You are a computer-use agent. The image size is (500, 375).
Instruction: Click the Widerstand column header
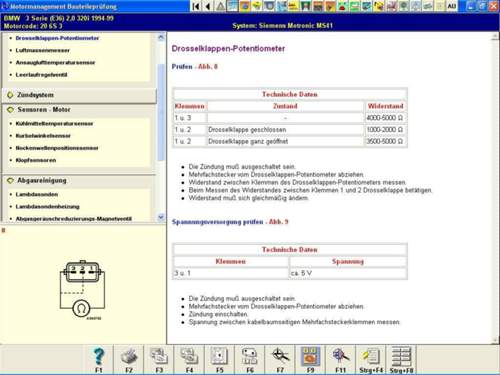pyautogui.click(x=385, y=106)
